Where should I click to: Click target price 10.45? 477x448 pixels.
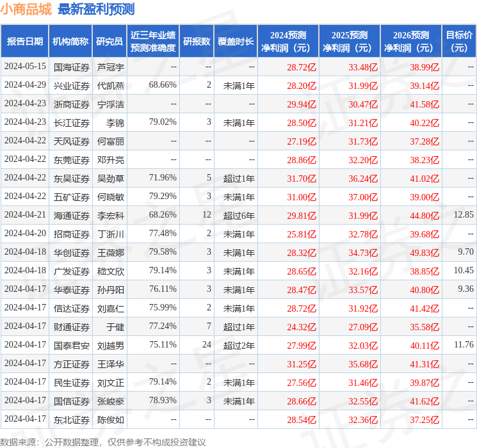(x=464, y=270)
